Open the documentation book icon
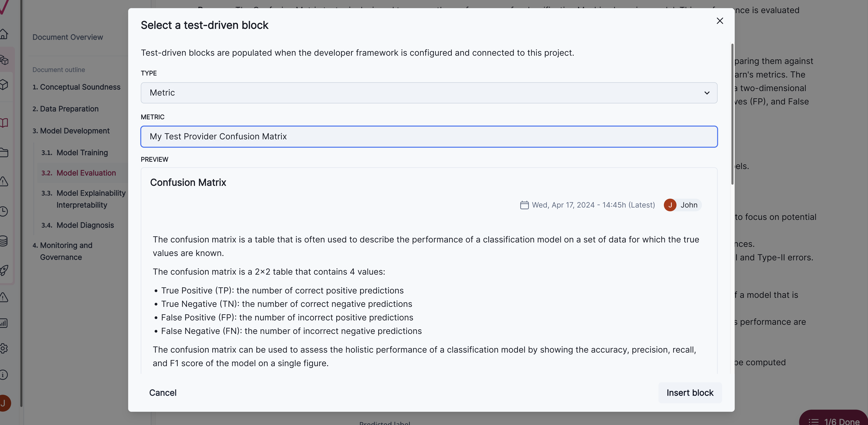 [4, 123]
